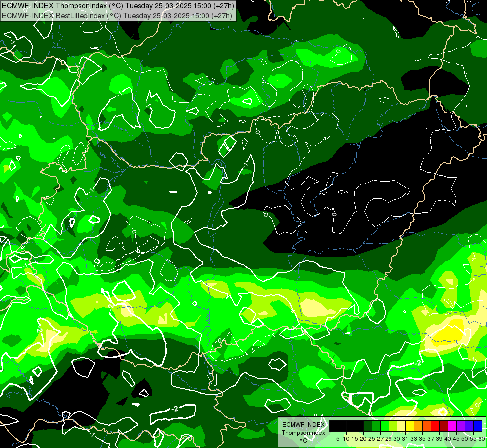
Task: Pick the bright red 37–39 legend swatch
Action: coord(435,426)
